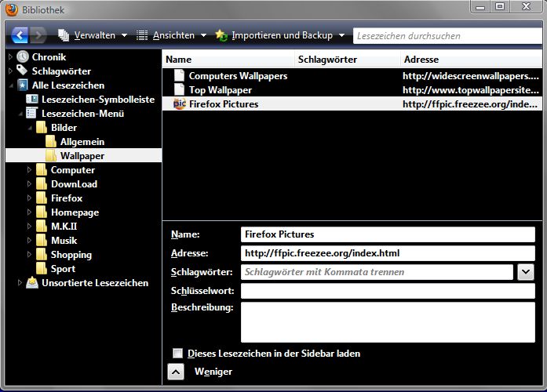Click the Lesezeichen durchsuchen search field
547x392 pixels.
(x=446, y=35)
